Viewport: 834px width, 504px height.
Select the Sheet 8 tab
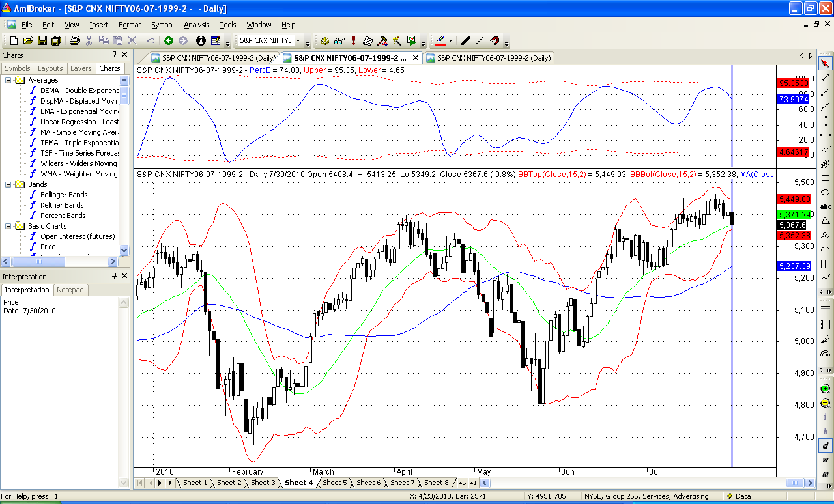point(437,483)
